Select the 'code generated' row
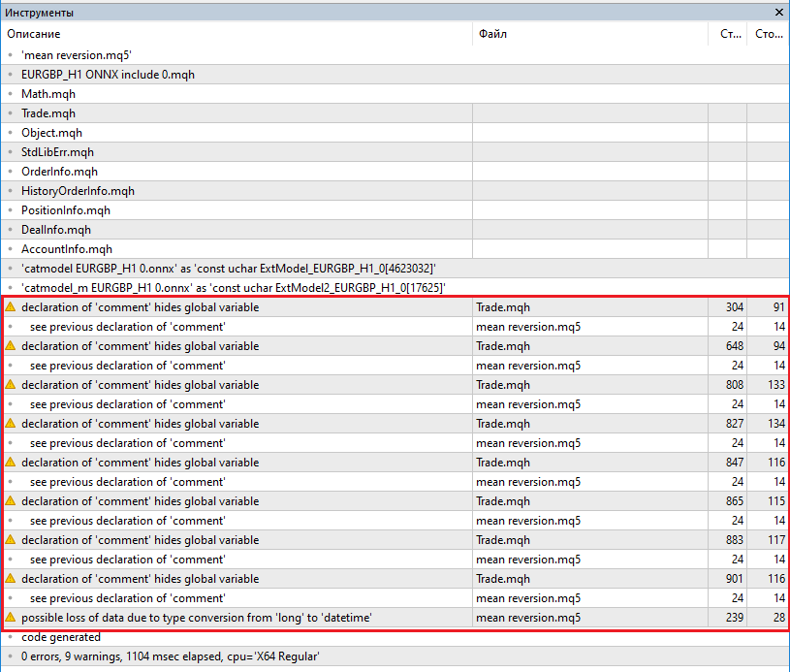Viewport: 790px width, 672px height. click(395, 637)
